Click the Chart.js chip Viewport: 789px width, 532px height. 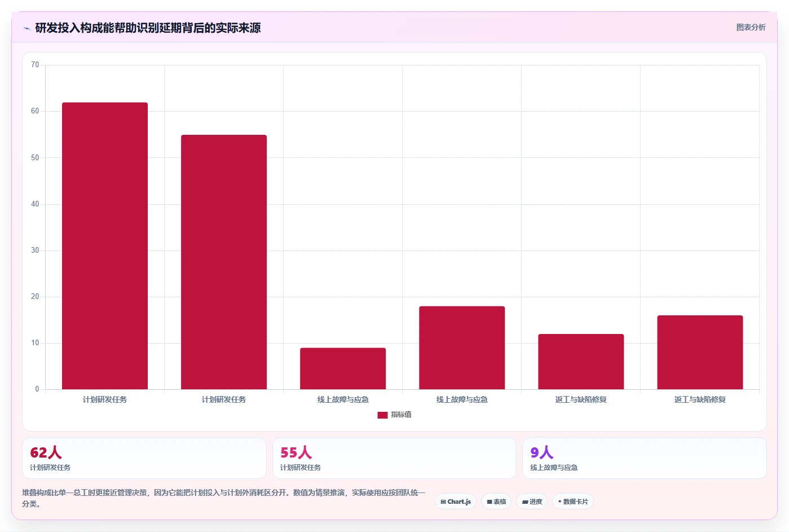point(456,502)
